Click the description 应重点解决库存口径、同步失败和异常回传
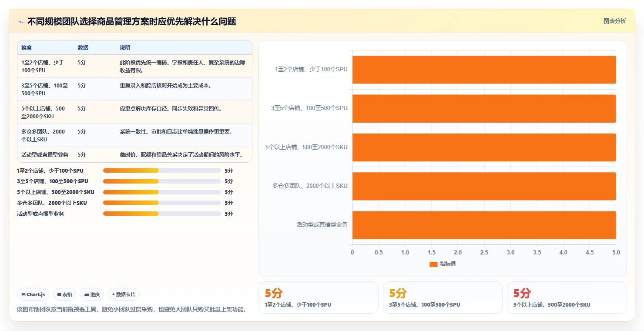Viewport: 644px width, 331px height. [x=171, y=109]
